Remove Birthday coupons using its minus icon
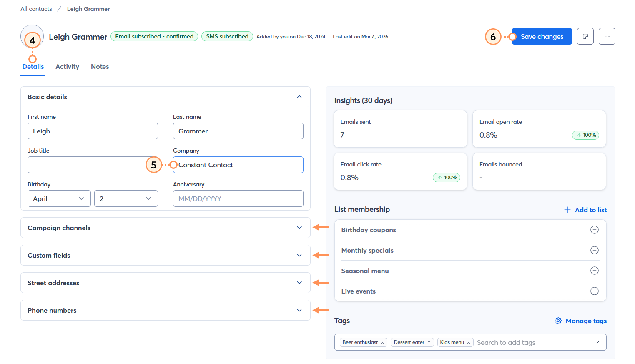The image size is (635, 364). point(595,230)
